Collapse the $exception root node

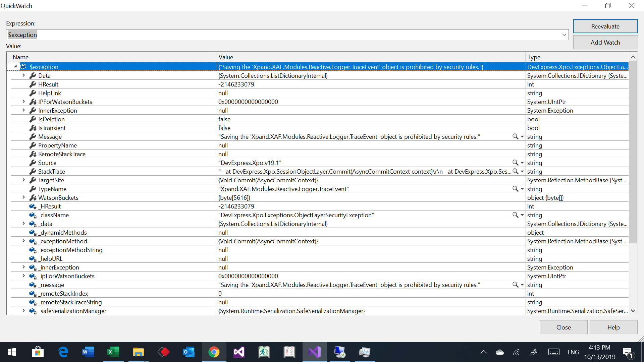click(x=15, y=66)
